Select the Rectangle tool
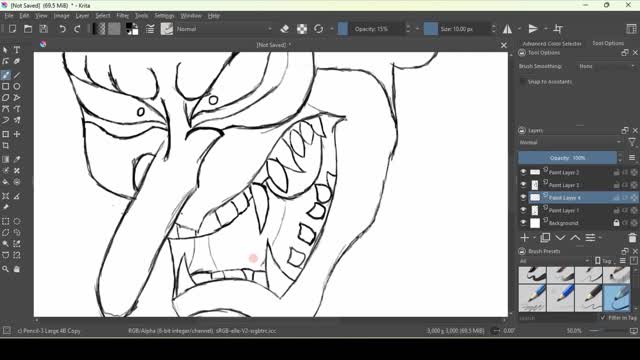The image size is (640, 360). pos(5,87)
